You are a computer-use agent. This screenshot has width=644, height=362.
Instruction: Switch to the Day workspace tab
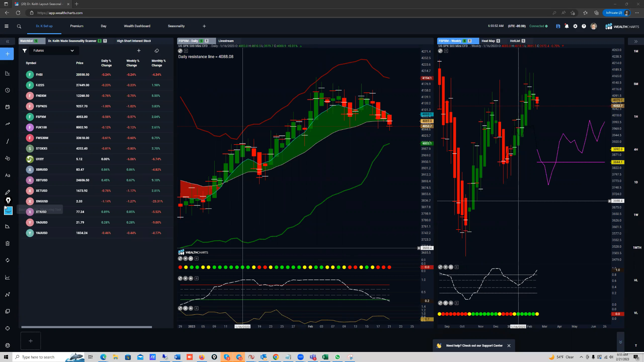coord(104,26)
